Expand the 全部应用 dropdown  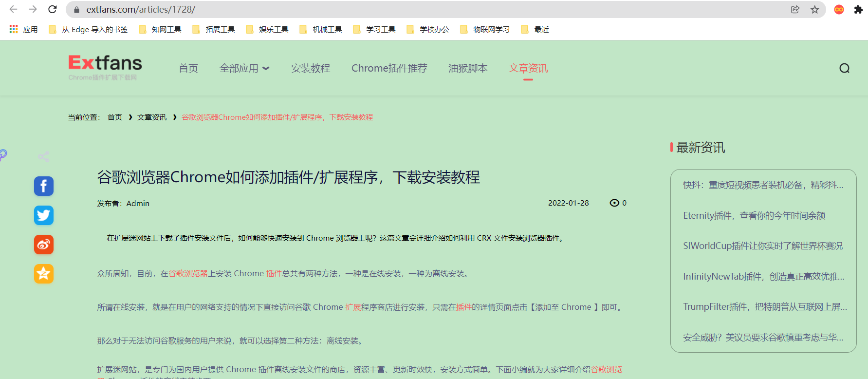(244, 68)
